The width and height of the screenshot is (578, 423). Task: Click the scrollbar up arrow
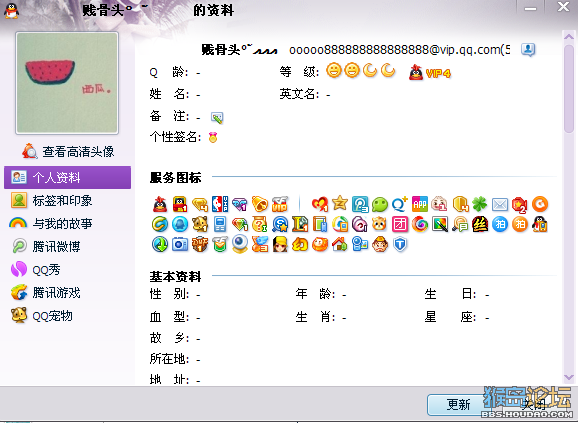point(569,36)
